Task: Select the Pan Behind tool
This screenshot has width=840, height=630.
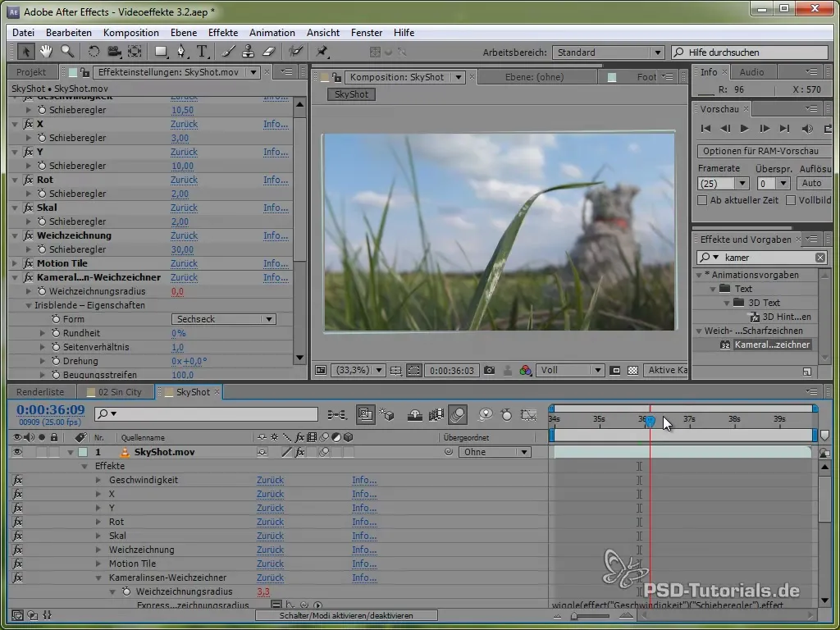Action: click(x=135, y=52)
